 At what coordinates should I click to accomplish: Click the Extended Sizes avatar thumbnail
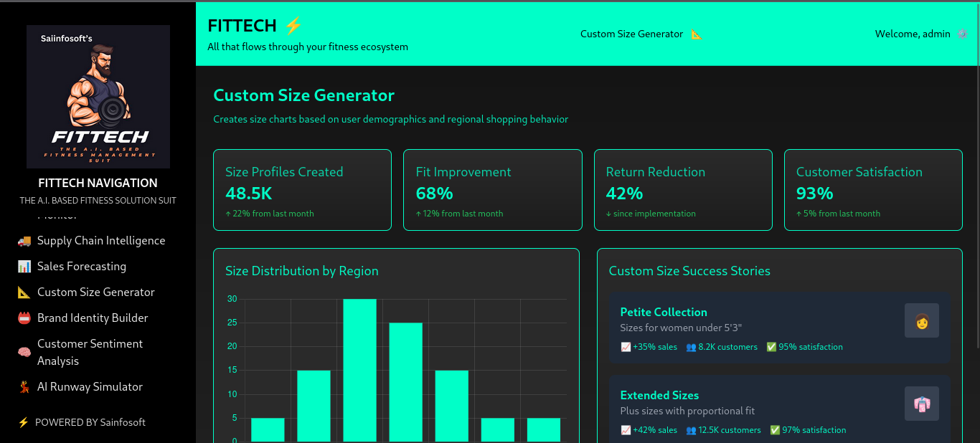click(921, 404)
